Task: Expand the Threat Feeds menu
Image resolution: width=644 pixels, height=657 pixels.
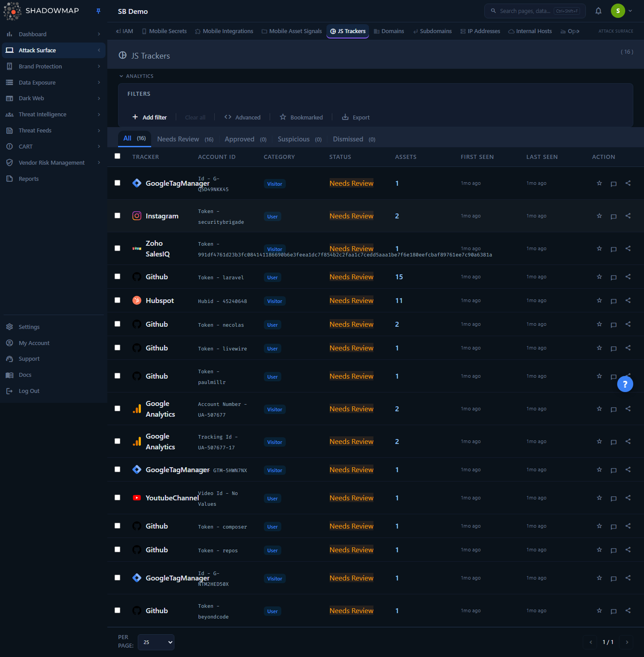Action: click(x=54, y=131)
